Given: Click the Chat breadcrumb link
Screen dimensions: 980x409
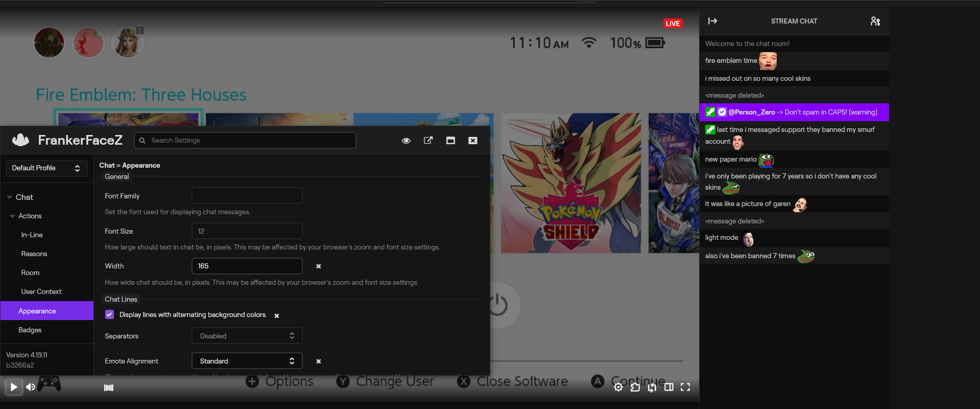Looking at the screenshot, I should pos(107,165).
